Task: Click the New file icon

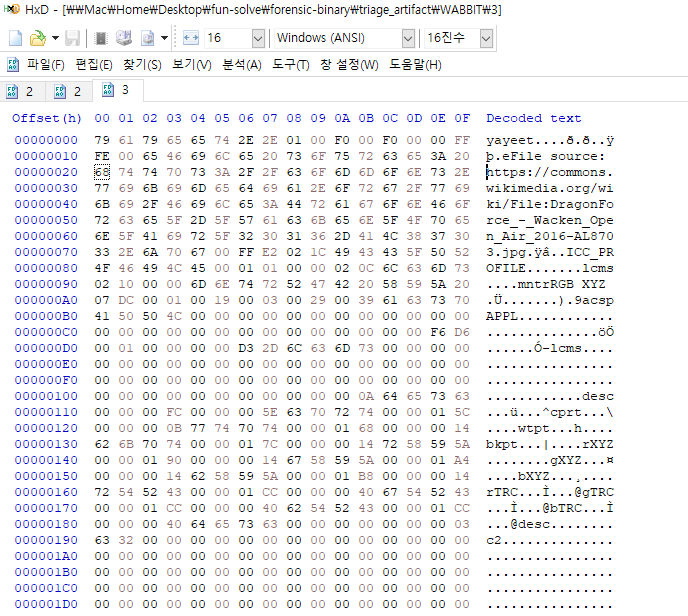Action: pyautogui.click(x=15, y=38)
